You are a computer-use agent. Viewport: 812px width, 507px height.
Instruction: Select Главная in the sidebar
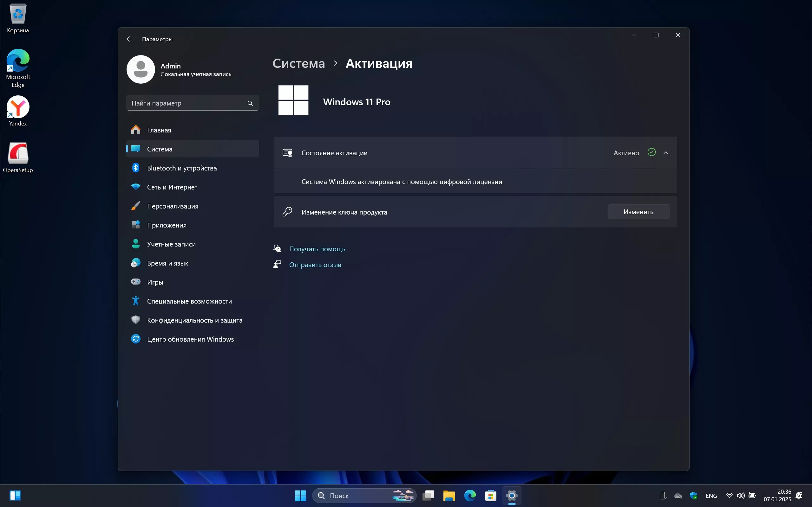tap(159, 130)
